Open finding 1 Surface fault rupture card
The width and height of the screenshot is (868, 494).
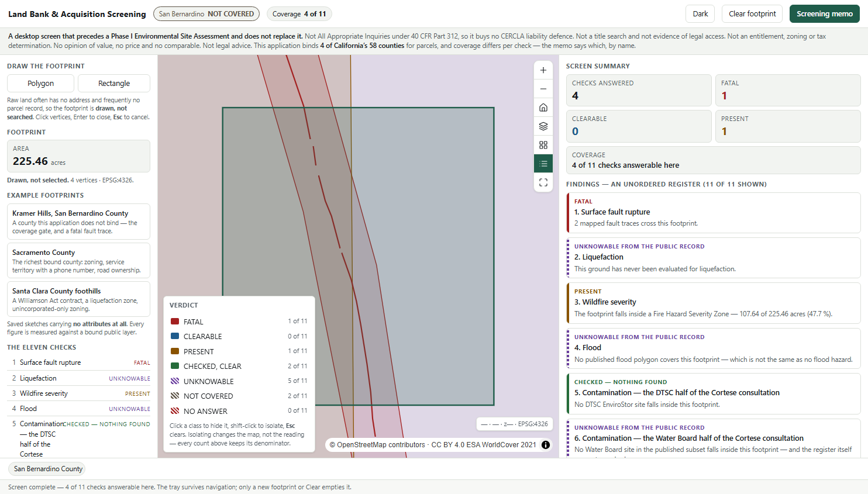[714, 213]
